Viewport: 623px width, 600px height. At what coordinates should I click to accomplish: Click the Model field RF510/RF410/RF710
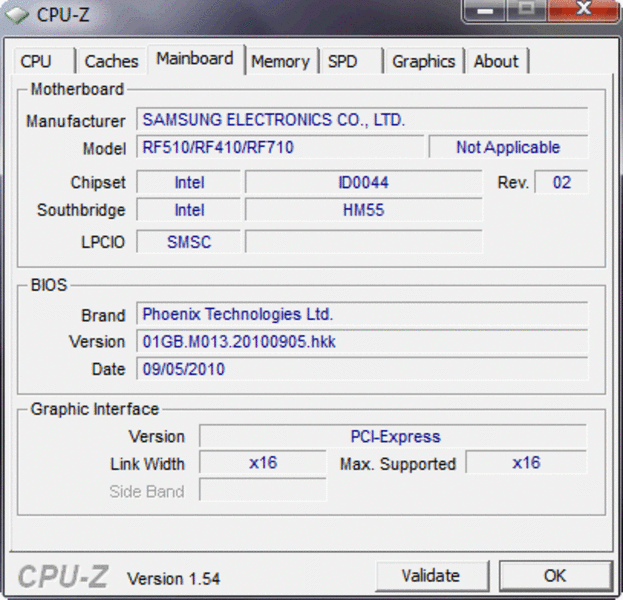click(280, 147)
